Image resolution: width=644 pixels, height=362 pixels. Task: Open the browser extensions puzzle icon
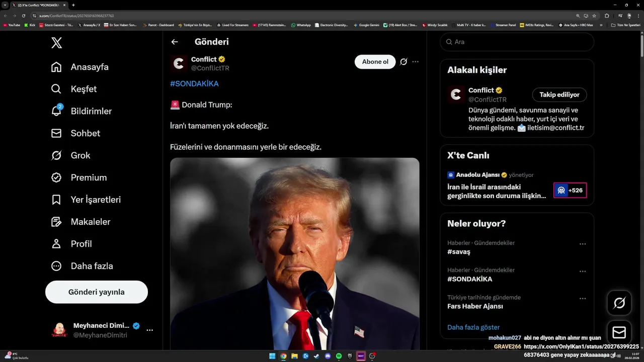pyautogui.click(x=607, y=16)
